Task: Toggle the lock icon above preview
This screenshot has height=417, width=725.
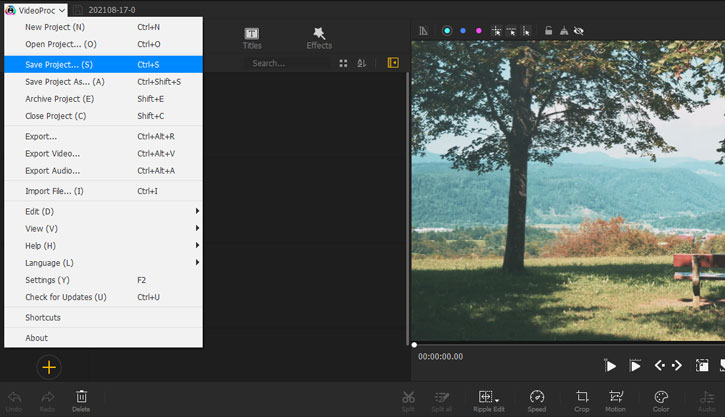Action: (548, 31)
